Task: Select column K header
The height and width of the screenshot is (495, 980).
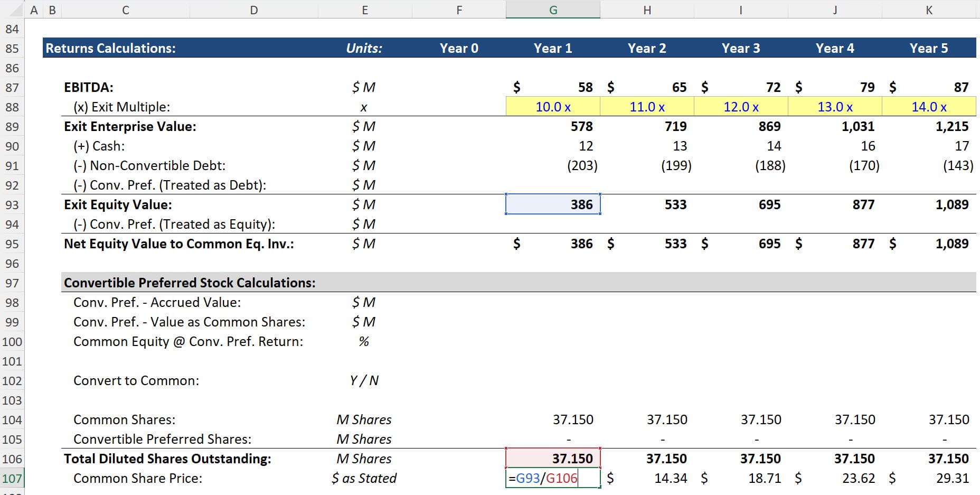Action: [928, 9]
